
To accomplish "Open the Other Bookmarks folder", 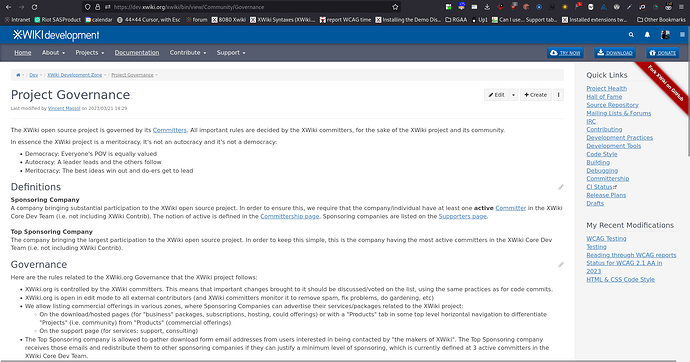I will click(x=661, y=20).
